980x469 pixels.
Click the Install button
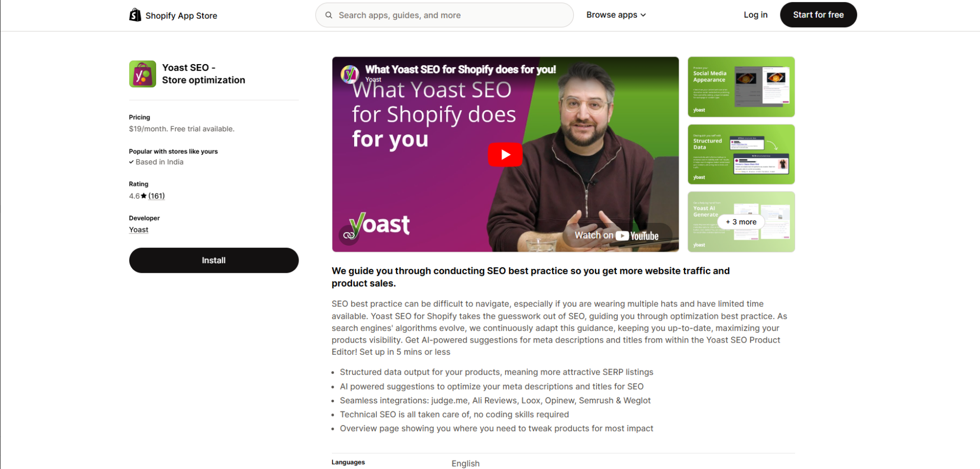214,260
